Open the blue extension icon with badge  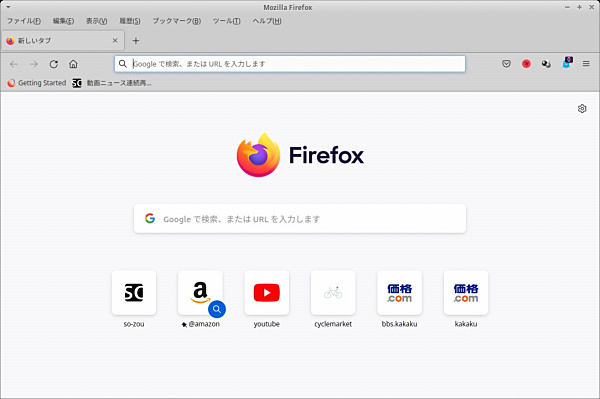coord(567,63)
